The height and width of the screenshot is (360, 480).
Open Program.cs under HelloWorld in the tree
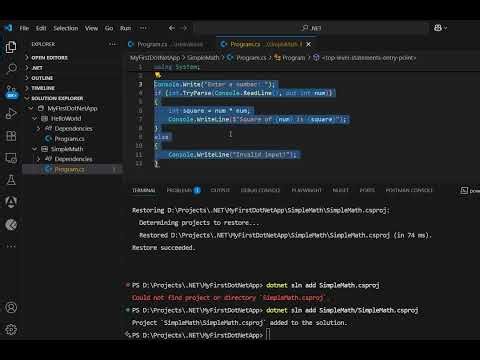coord(69,139)
